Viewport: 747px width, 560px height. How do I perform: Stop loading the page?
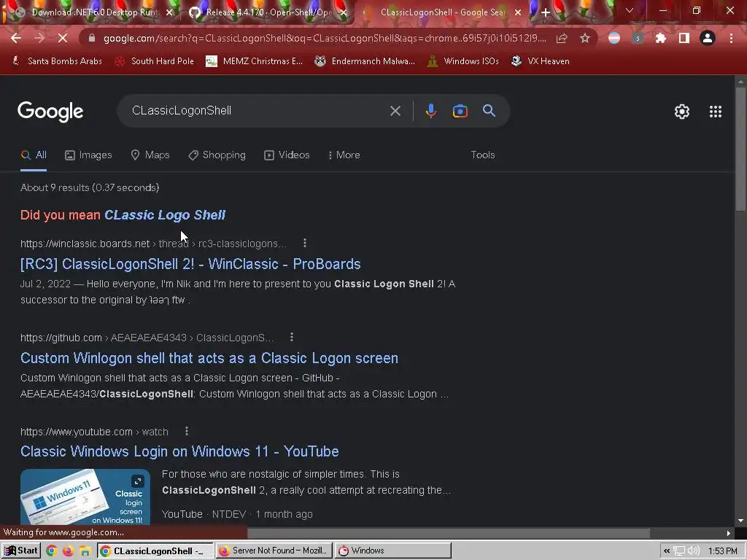(x=63, y=38)
